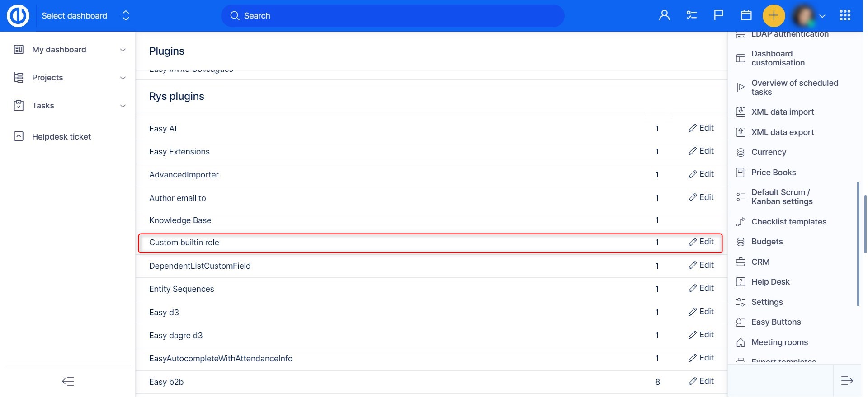Open the calendar icon in top bar
Screen dimensions: 868x397
(746, 16)
